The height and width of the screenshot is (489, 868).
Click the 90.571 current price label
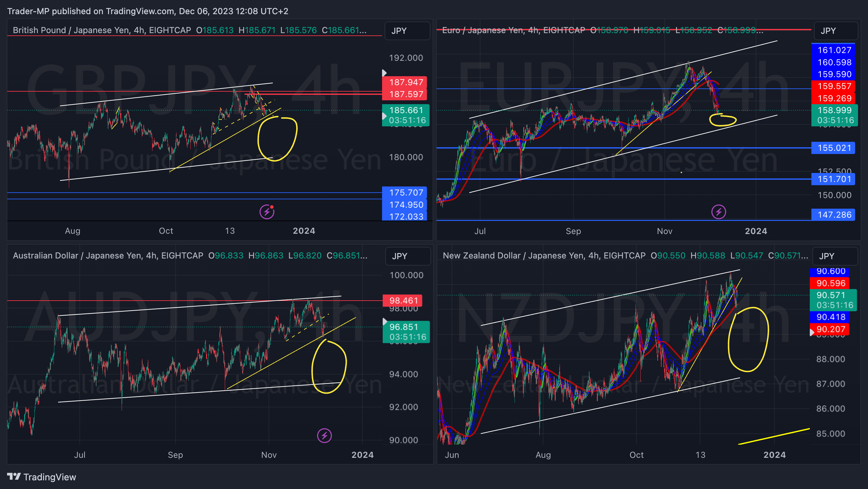click(833, 300)
